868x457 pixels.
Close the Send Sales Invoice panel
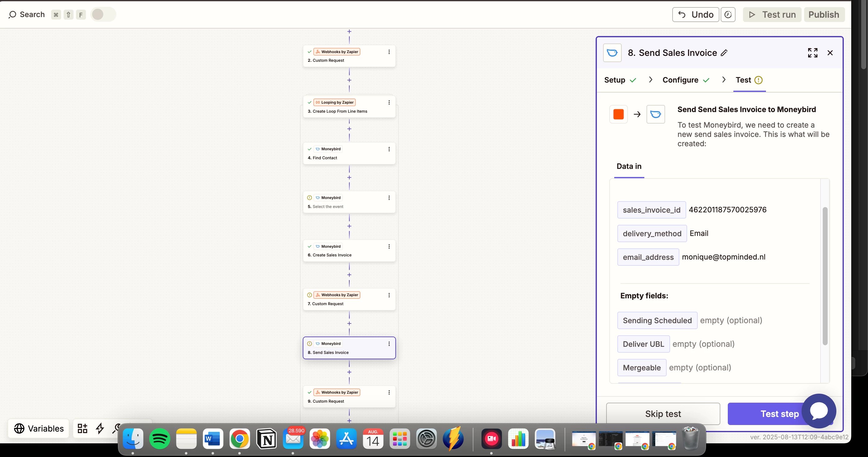coord(830,52)
